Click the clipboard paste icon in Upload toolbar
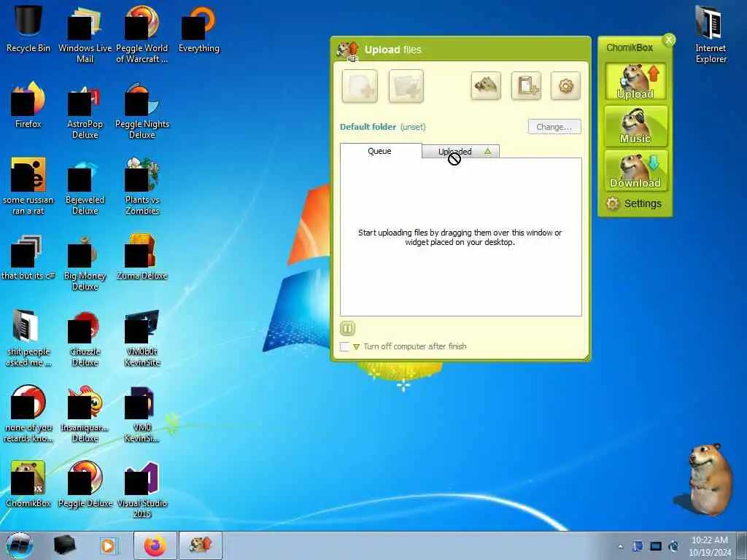 point(526,86)
